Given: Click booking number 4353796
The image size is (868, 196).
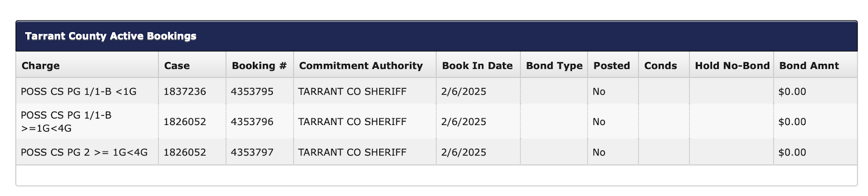Looking at the screenshot, I should click(252, 122).
